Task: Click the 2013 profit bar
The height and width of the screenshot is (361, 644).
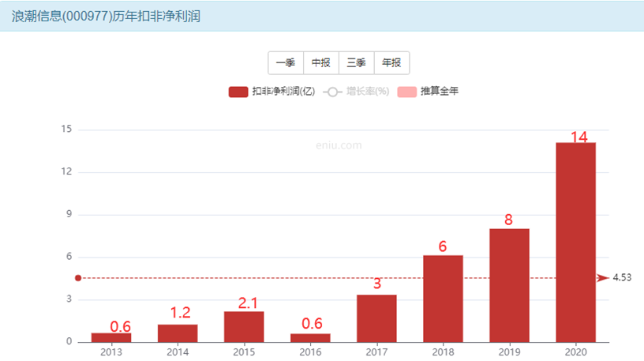Action: point(111,337)
